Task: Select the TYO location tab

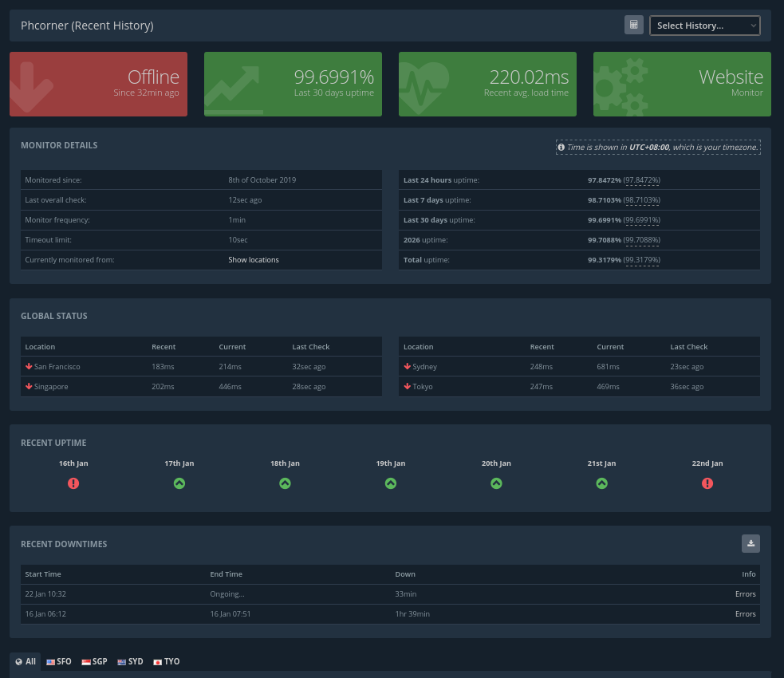Action: (166, 662)
